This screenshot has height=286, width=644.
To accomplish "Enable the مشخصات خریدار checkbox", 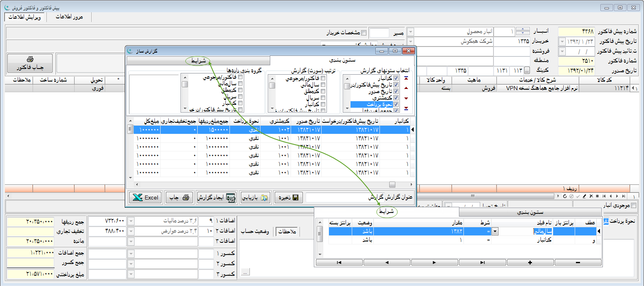I will pyautogui.click(x=364, y=33).
